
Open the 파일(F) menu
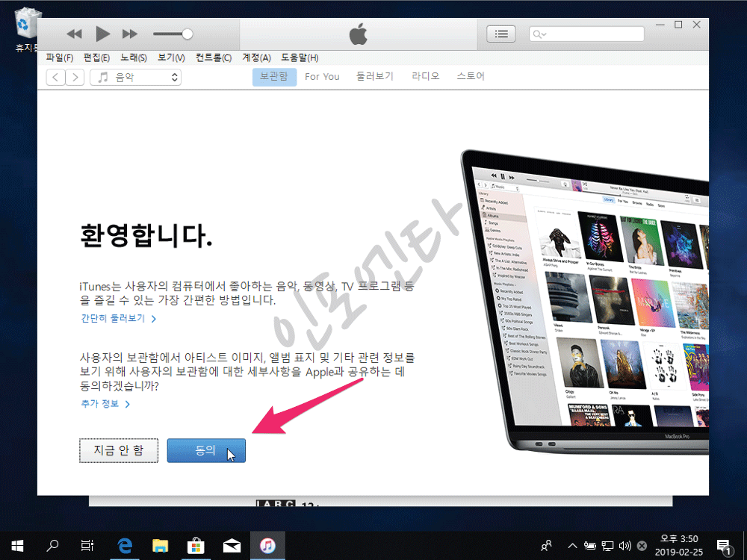60,57
